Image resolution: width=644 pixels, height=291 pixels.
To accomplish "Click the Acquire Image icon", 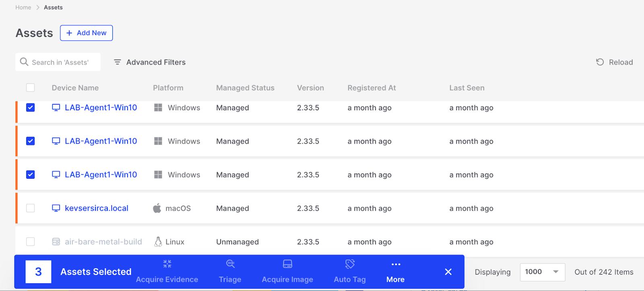I will (287, 264).
